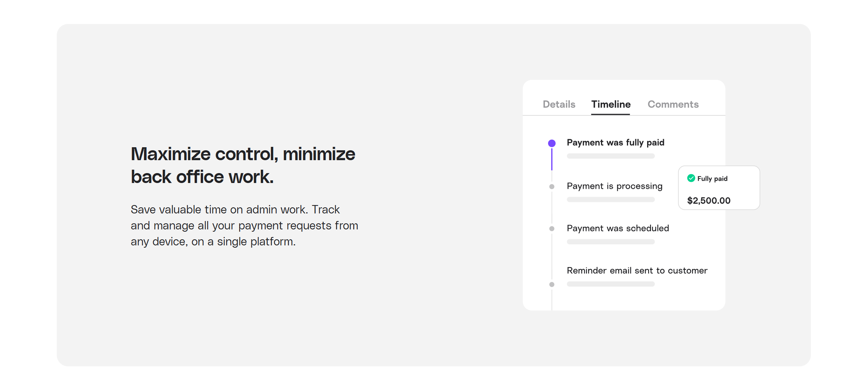Click the placeholder bar under Payment was scheduled
The image size is (868, 385).
pyautogui.click(x=611, y=242)
